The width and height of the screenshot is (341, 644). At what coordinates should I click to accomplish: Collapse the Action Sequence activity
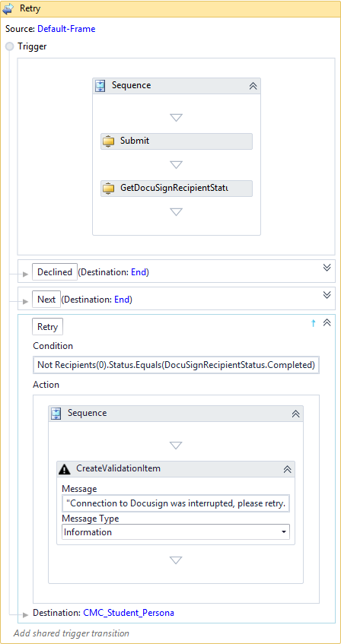[x=296, y=414]
